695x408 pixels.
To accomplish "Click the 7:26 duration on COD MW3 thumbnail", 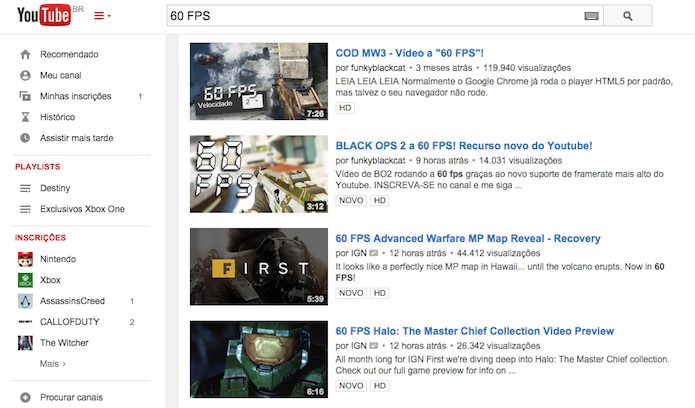I will point(315,114).
